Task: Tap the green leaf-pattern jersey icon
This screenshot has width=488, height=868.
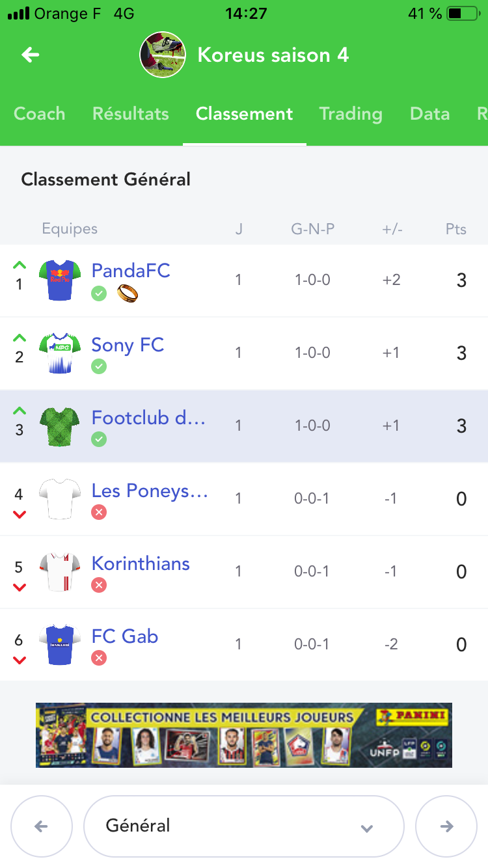Action: 60,426
